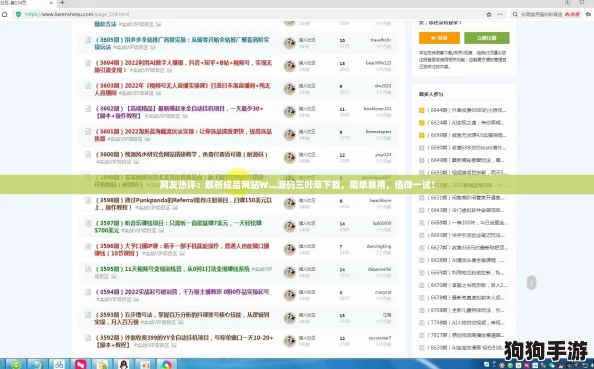Open the three-dot more menu in address bar

pyautogui.click(x=500, y=14)
